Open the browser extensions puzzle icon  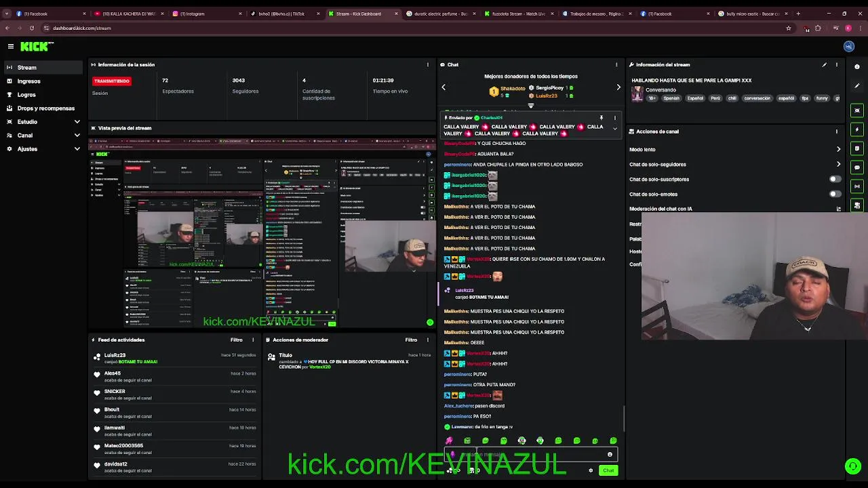[x=818, y=28]
